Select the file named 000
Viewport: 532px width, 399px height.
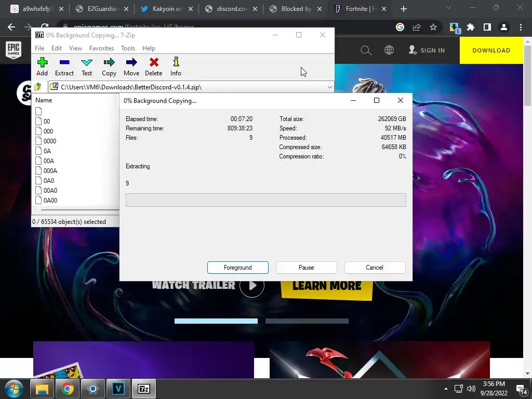(44, 131)
